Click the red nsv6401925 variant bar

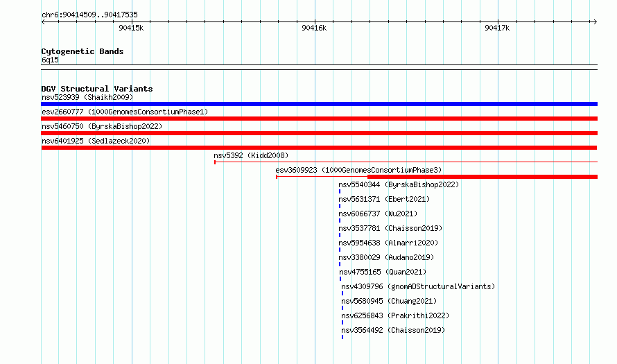pos(319,148)
